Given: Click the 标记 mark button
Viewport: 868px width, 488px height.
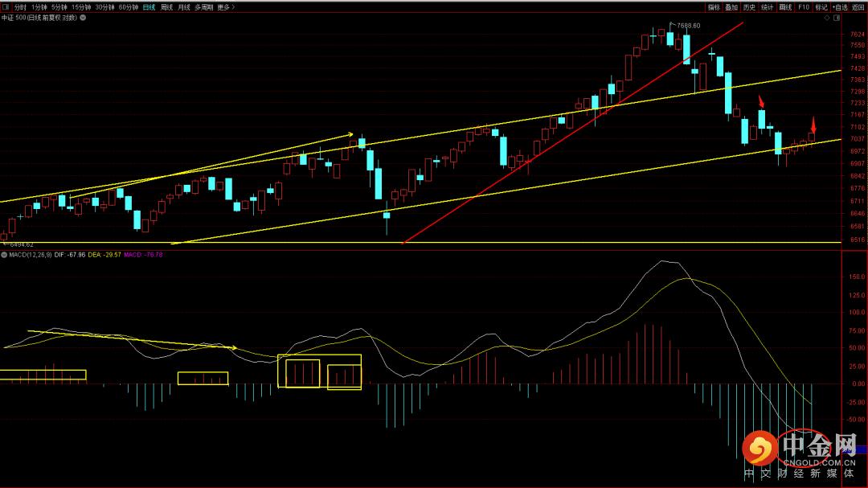Looking at the screenshot, I should pos(821,7).
